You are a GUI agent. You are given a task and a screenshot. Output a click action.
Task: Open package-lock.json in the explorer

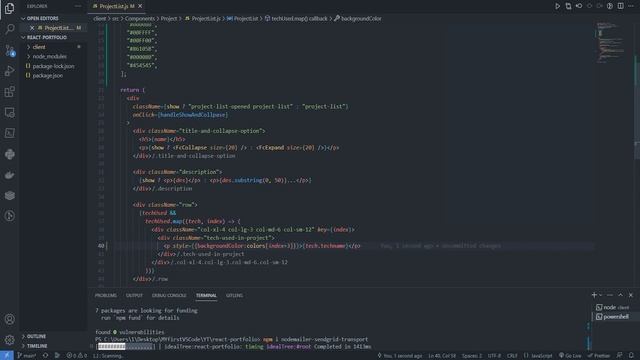pyautogui.click(x=53, y=66)
